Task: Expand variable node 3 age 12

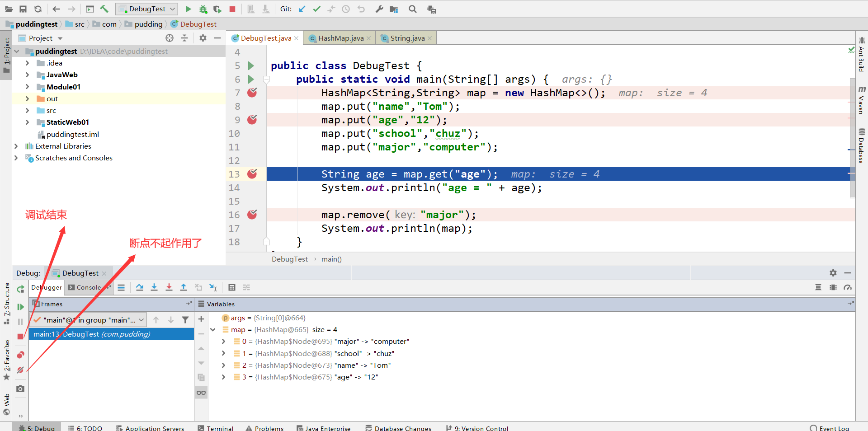Action: pyautogui.click(x=223, y=377)
